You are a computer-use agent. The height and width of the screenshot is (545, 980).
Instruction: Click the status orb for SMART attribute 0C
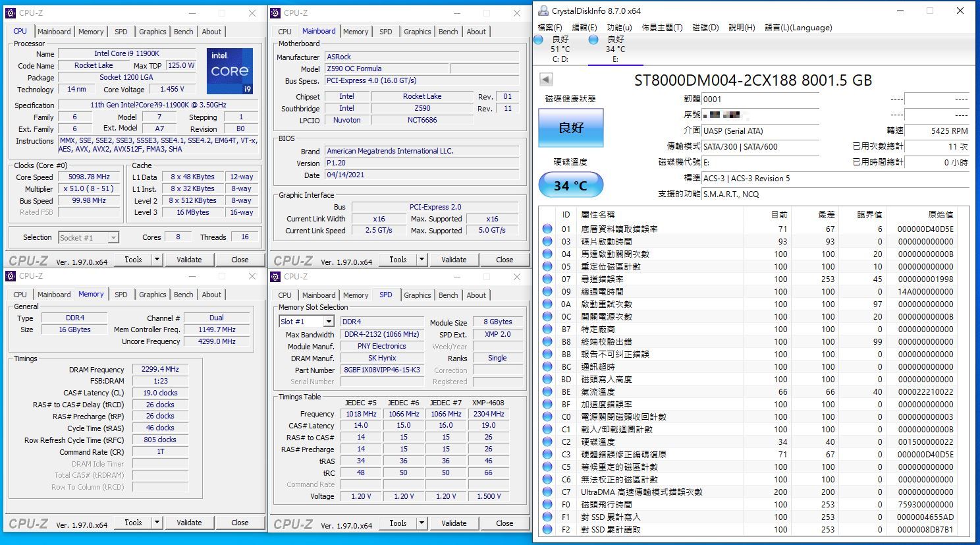click(x=547, y=316)
